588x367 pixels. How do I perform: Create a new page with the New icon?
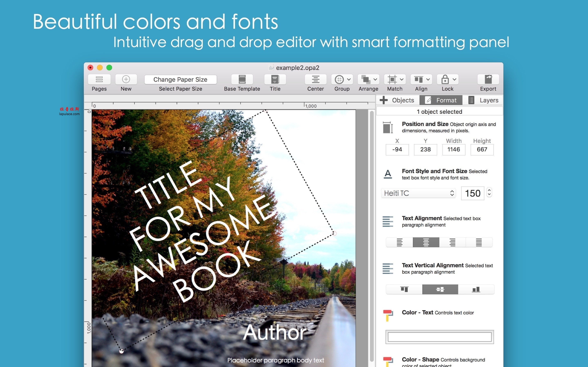pyautogui.click(x=126, y=79)
